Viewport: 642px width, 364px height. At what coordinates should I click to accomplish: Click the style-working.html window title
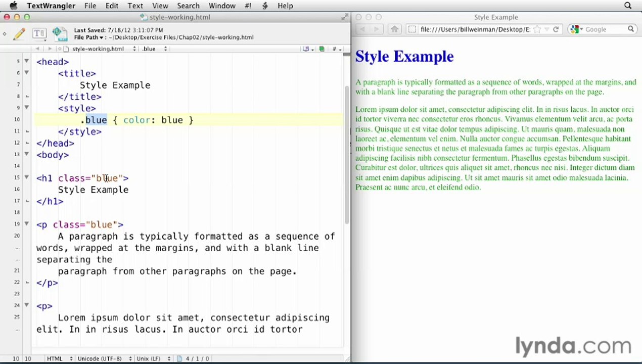pyautogui.click(x=179, y=17)
